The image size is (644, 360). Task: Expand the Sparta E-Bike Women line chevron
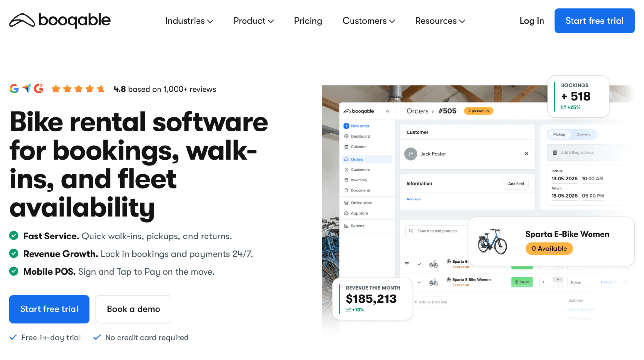pyautogui.click(x=419, y=282)
